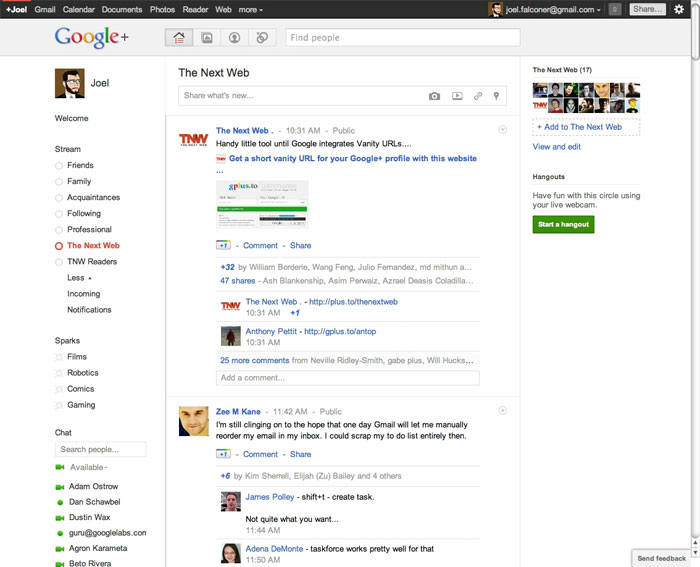The image size is (700, 567).
Task: Click video icon next to Dustin Wax
Action: (x=59, y=518)
